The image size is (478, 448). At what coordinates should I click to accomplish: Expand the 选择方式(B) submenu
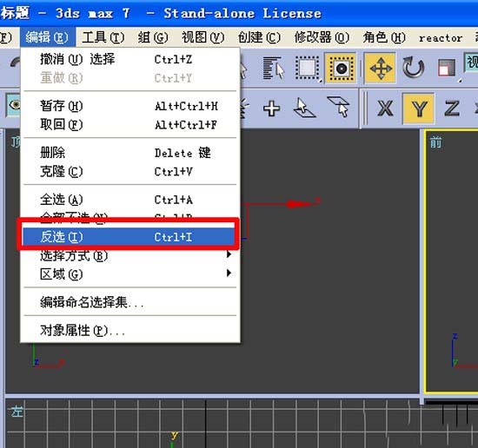pyautogui.click(x=130, y=255)
